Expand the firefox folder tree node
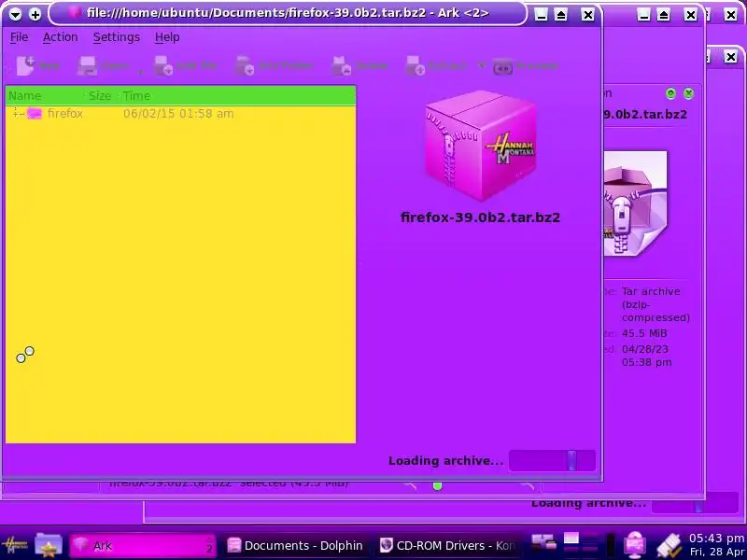The image size is (747, 560). (16, 113)
